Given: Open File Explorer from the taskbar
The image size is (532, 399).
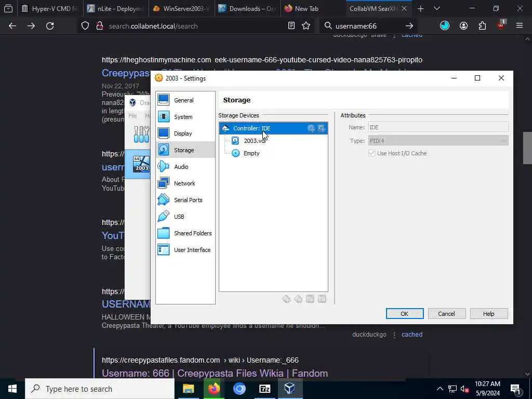Looking at the screenshot, I should coord(188,389).
